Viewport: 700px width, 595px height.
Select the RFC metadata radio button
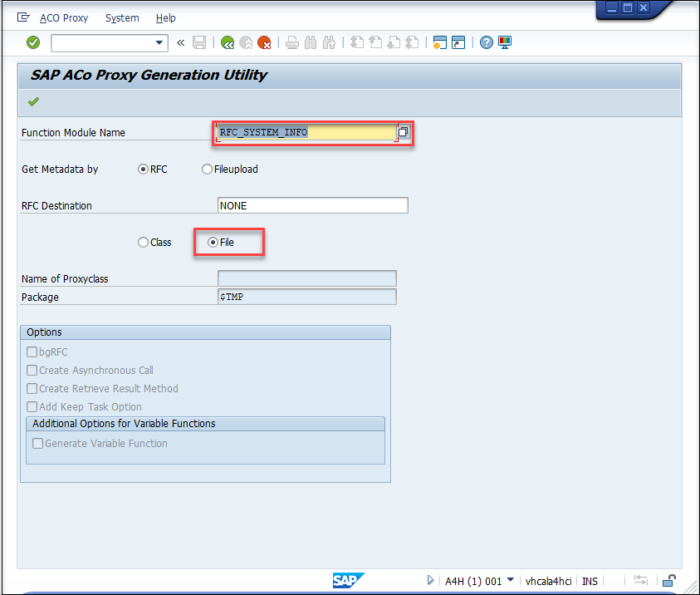[143, 170]
